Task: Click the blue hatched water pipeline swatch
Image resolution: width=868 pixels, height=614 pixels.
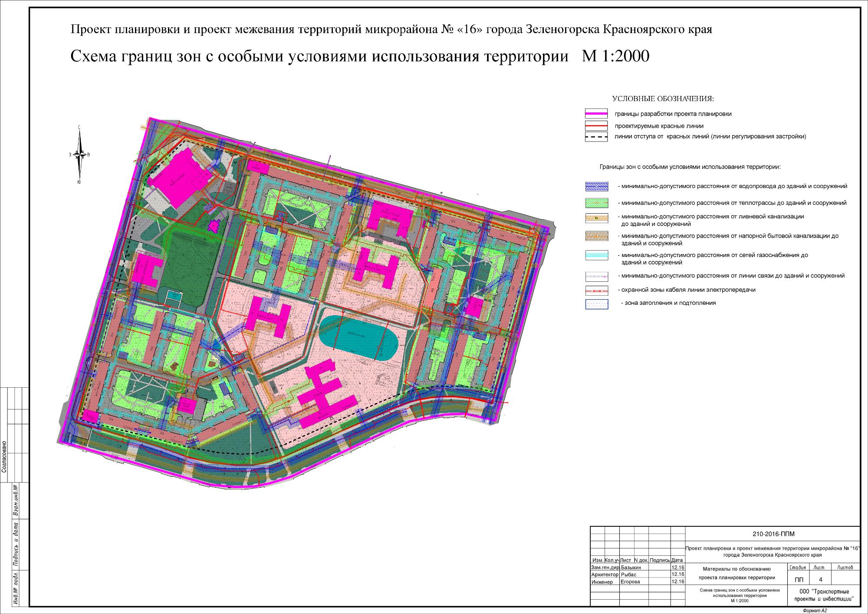Action: point(597,186)
